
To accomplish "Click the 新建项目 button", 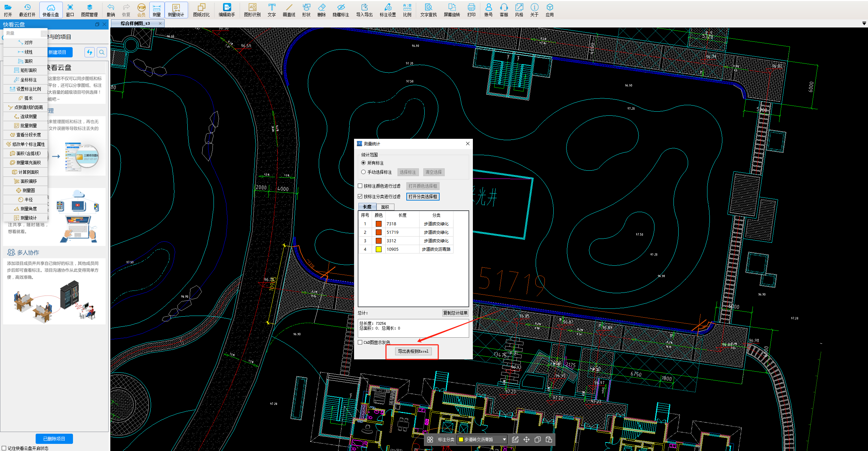I will point(57,52).
